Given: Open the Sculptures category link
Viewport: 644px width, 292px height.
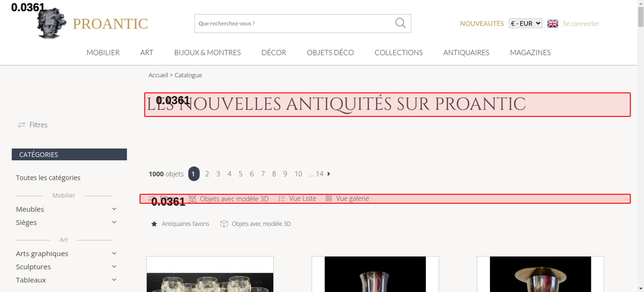Looking at the screenshot, I should [33, 267].
